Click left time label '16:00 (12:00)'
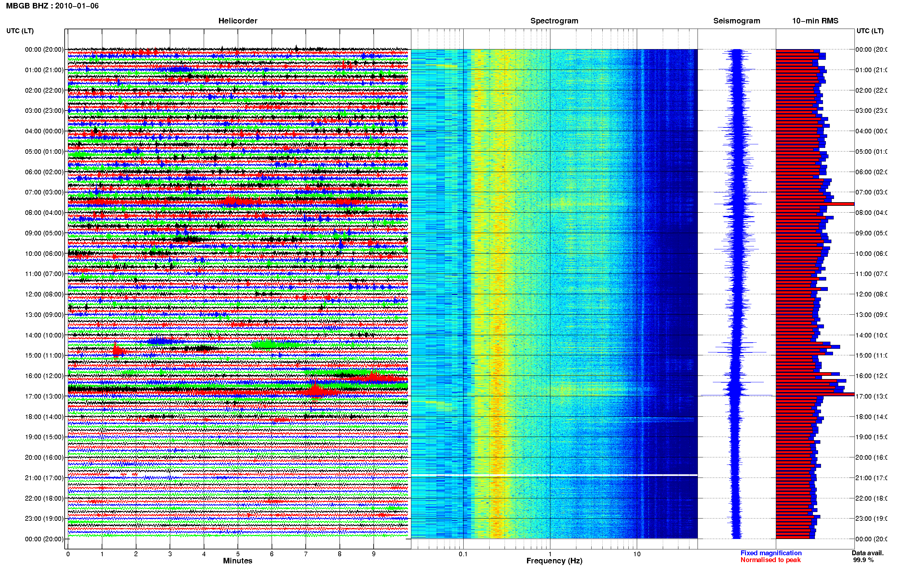The height and width of the screenshot is (578, 924). pyautogui.click(x=44, y=376)
